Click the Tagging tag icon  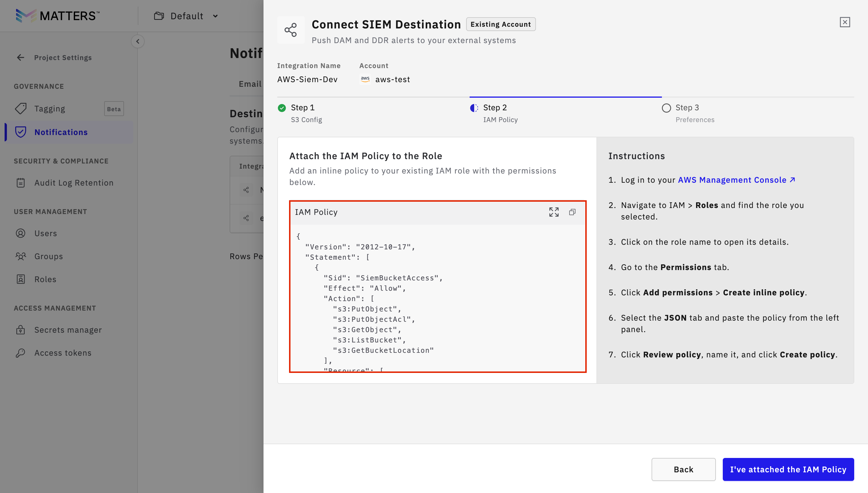pyautogui.click(x=21, y=109)
